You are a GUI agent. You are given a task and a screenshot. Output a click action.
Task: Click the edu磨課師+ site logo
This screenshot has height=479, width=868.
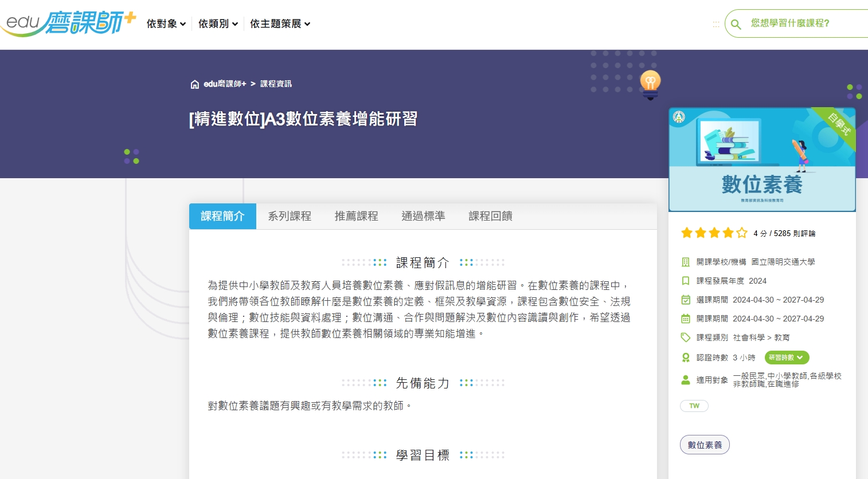tap(69, 23)
